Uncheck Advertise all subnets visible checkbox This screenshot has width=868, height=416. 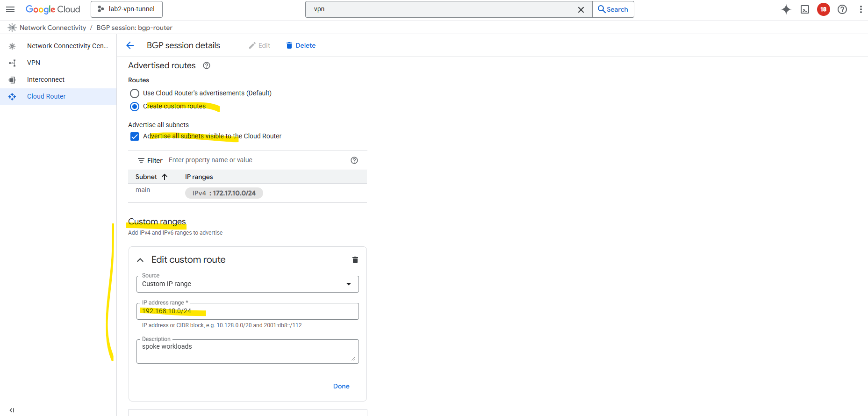click(135, 136)
